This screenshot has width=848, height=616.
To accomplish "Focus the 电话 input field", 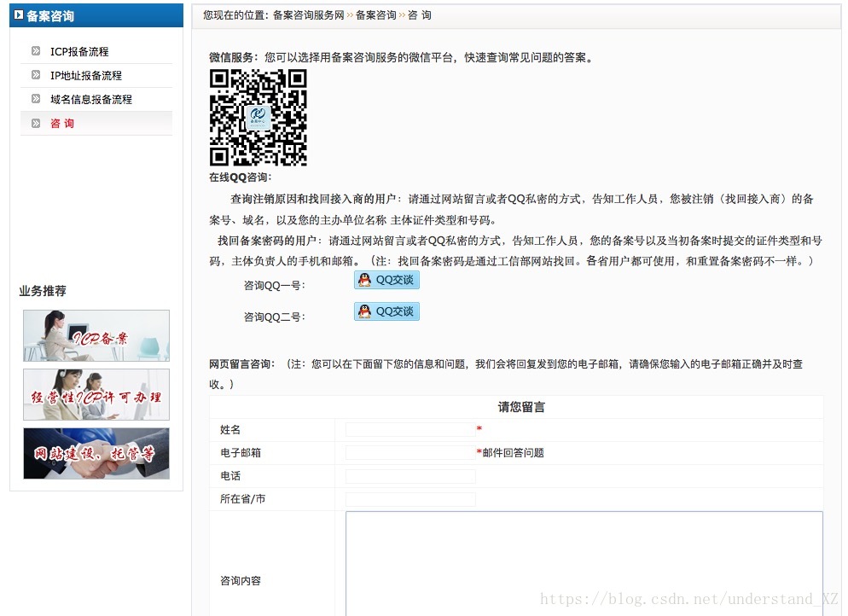I will click(x=410, y=476).
